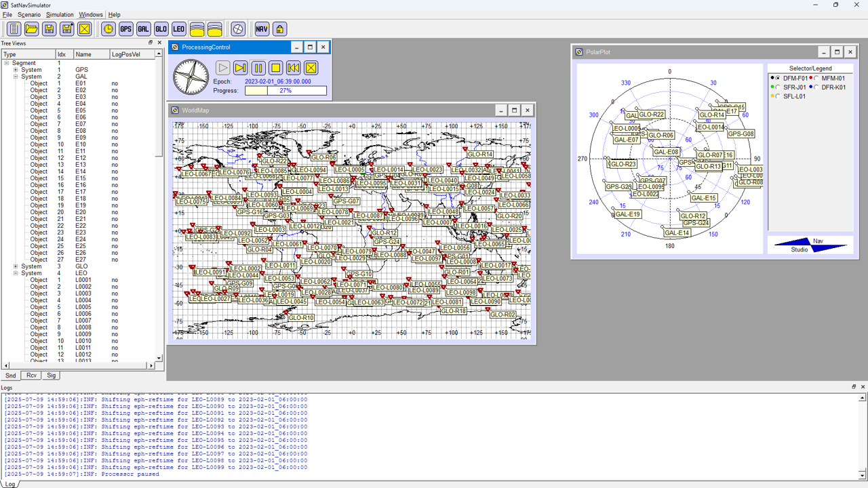Click the GPS constellation toolbar icon

click(x=125, y=28)
